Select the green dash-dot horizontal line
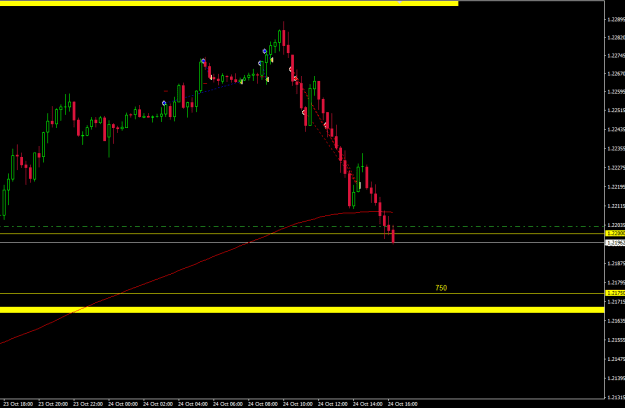The height and width of the screenshot is (408, 625). point(302,226)
